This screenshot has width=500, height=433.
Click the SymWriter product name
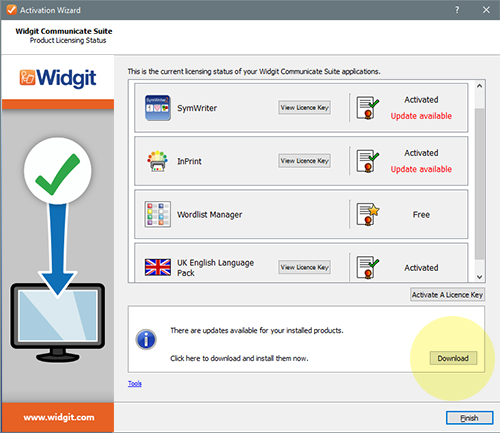[x=197, y=108]
